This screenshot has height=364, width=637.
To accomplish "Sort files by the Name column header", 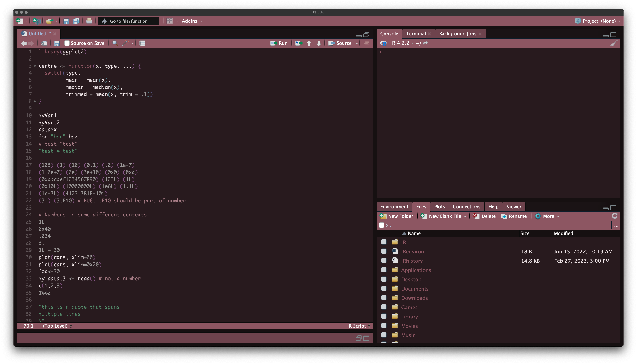I will (414, 233).
